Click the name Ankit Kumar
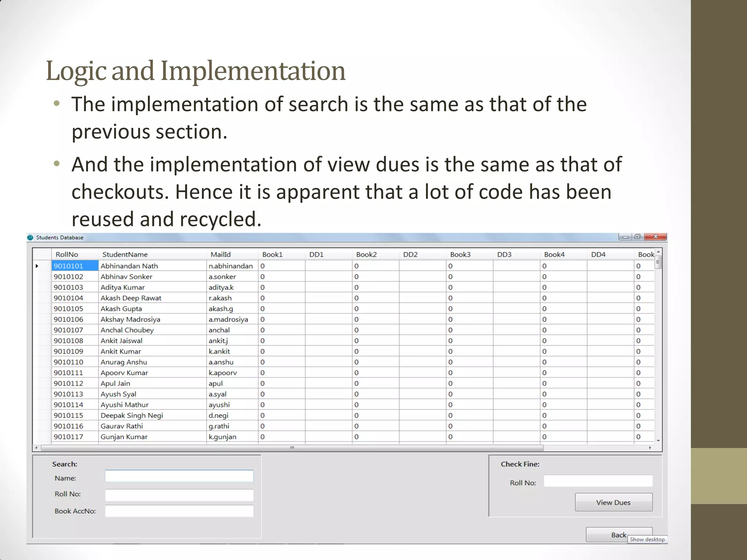Viewport: 747px width, 560px height. pyautogui.click(x=121, y=351)
